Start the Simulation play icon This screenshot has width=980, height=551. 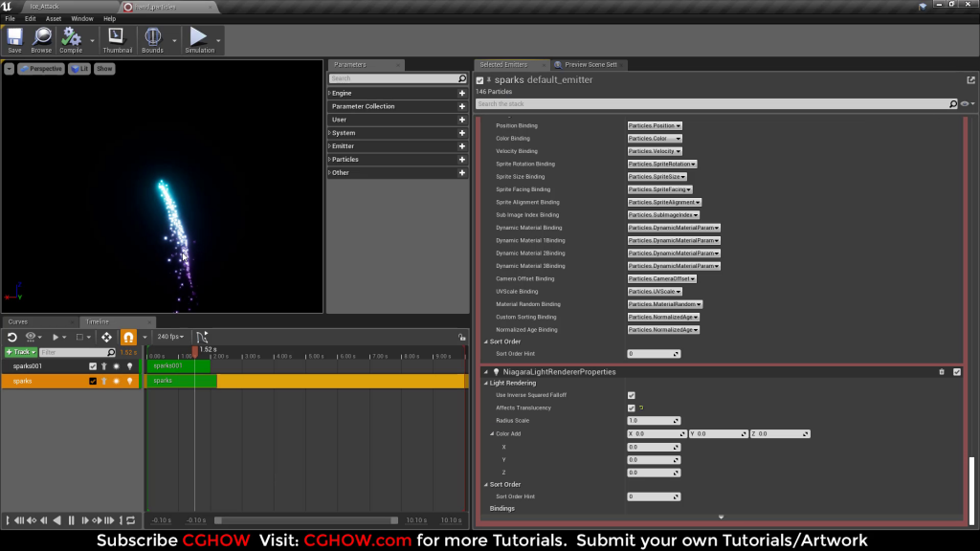(199, 40)
